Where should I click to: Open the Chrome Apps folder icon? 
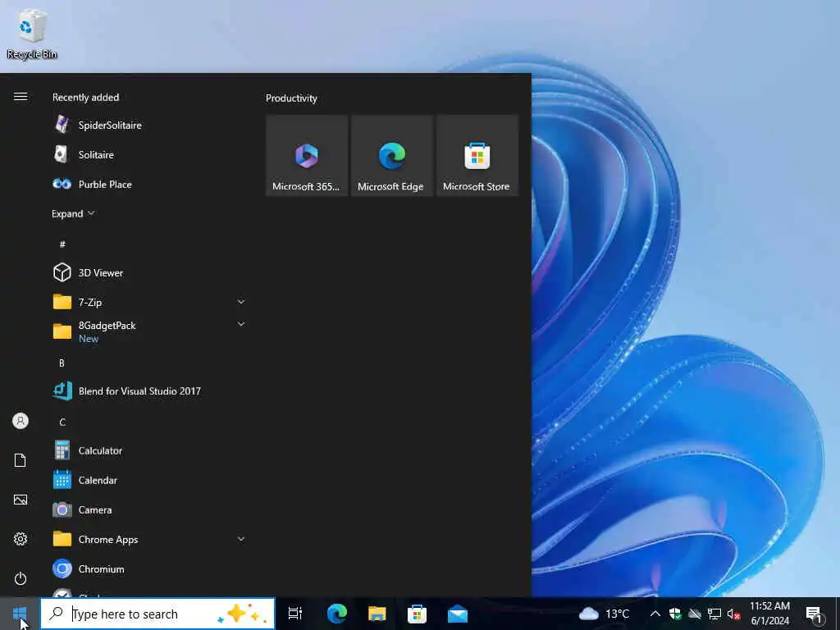tap(62, 539)
